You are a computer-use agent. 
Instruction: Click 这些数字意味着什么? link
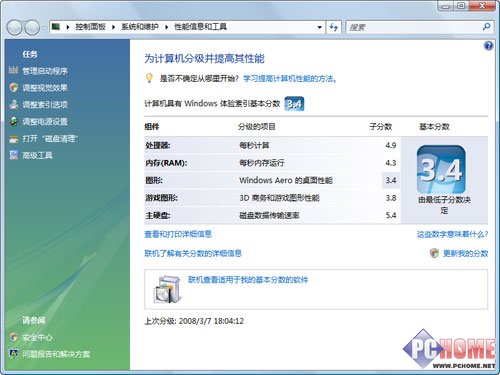(x=452, y=234)
